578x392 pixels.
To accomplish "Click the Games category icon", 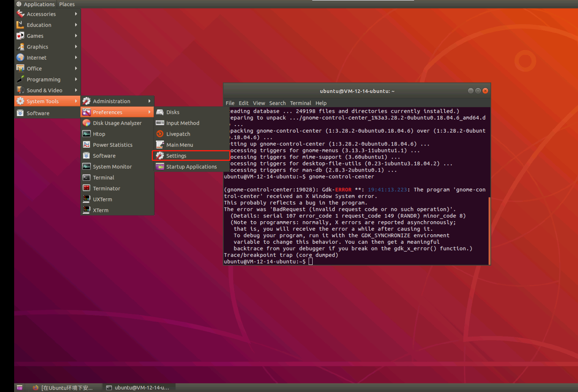I will coord(20,36).
